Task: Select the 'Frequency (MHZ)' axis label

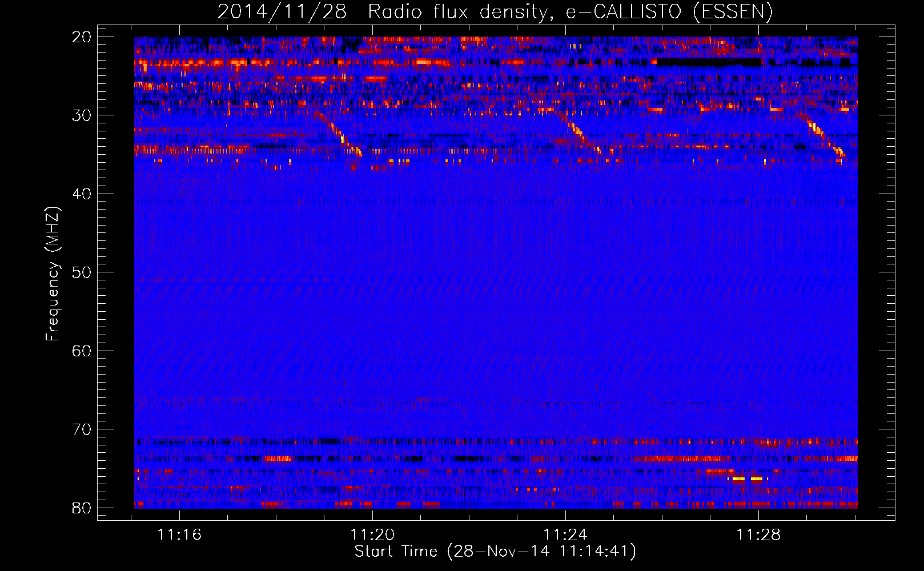Action: (53, 274)
